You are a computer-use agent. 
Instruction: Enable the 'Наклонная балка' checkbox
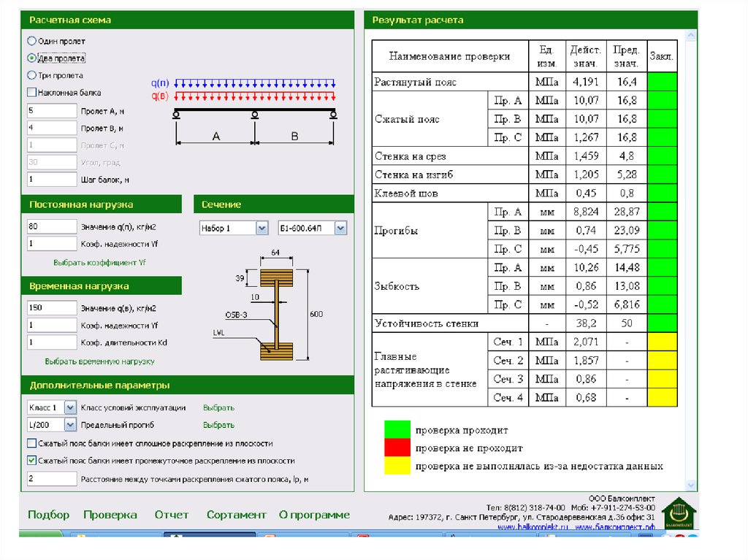(x=31, y=93)
